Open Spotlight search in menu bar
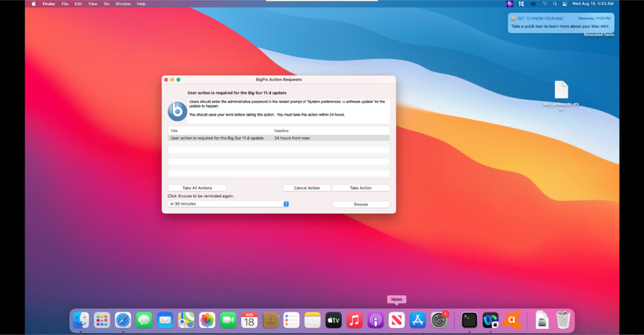Image resolution: width=644 pixels, height=335 pixels. pos(555,4)
